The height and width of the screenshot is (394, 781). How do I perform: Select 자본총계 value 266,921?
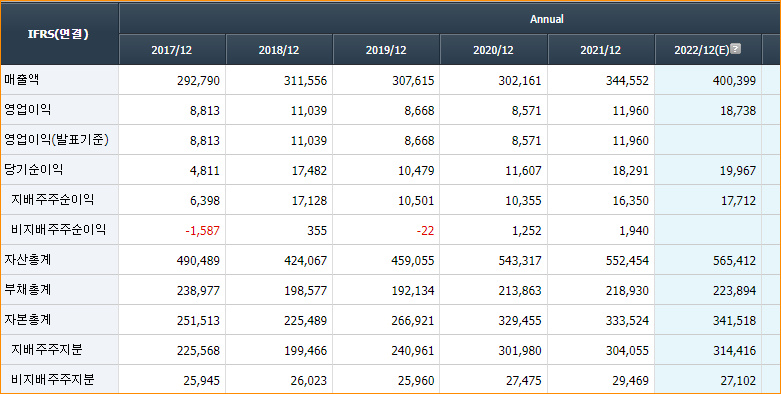point(413,321)
